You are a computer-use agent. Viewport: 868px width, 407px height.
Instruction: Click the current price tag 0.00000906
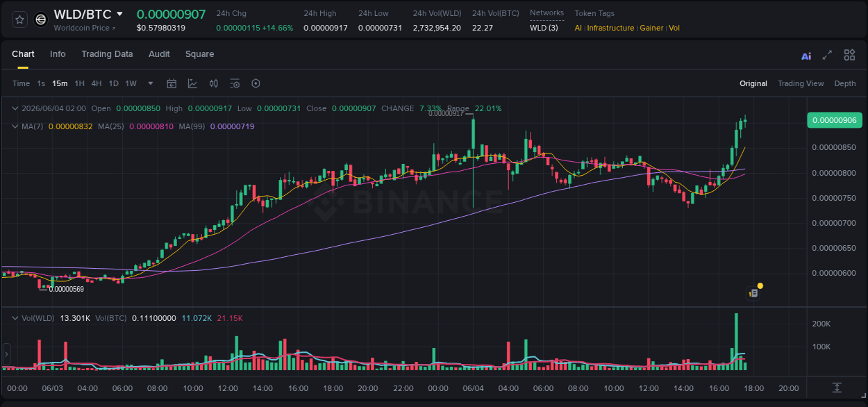[x=835, y=120]
